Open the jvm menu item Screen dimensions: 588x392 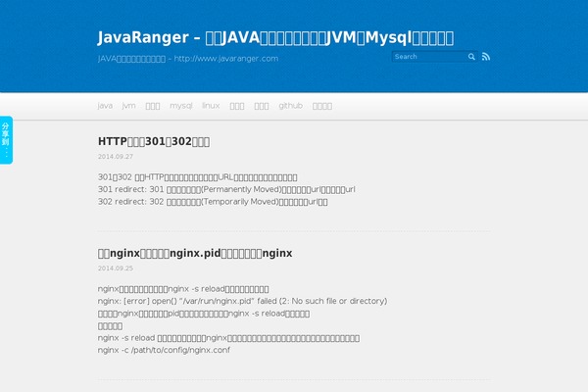[x=128, y=106]
